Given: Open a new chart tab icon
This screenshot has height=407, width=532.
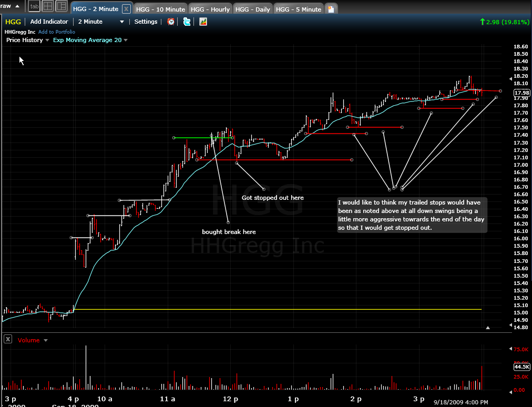Looking at the screenshot, I should click(x=331, y=9).
